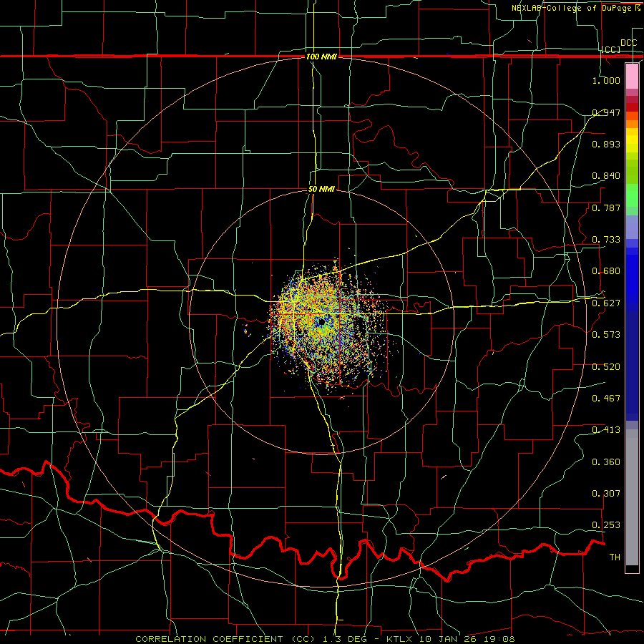Screen dimensions: 644x644
Task: Pick the gray band near 0.360
Action: 632,497
